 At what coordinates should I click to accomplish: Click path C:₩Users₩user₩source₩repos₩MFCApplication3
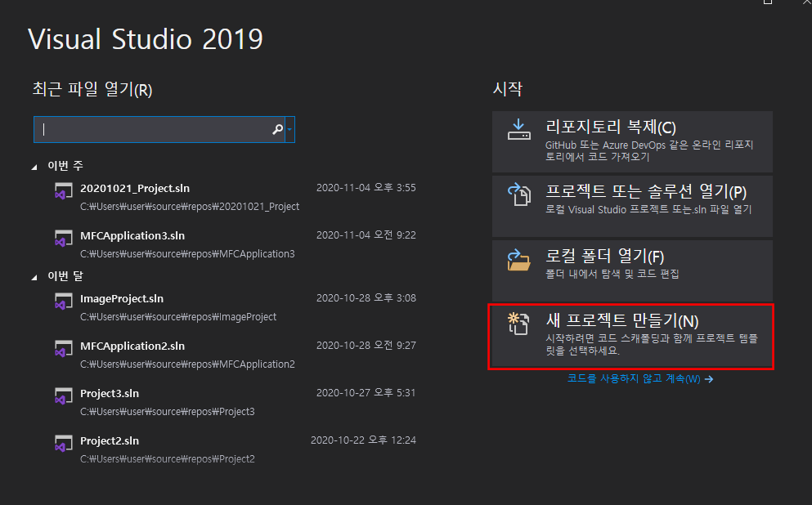pyautogui.click(x=187, y=254)
